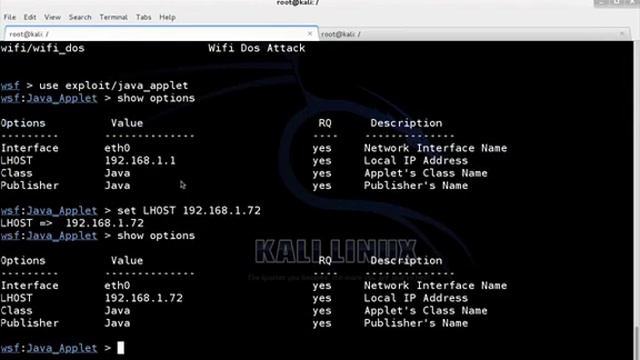The image size is (640, 360).
Task: Click the second 'show options' command
Action: [156, 236]
